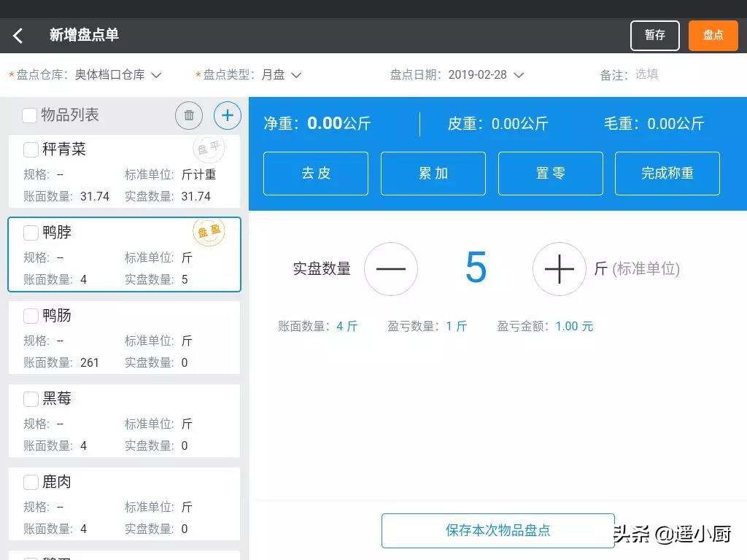Tap 去皮 to tare the scale
Screen dimensions: 747x560
pos(315,174)
